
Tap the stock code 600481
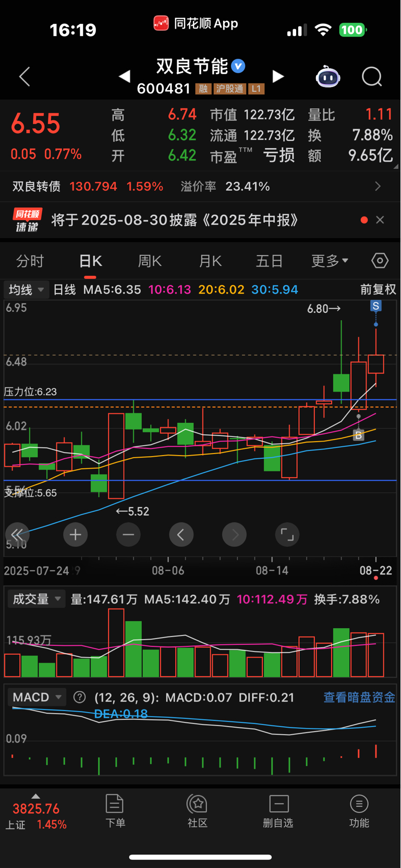164,89
